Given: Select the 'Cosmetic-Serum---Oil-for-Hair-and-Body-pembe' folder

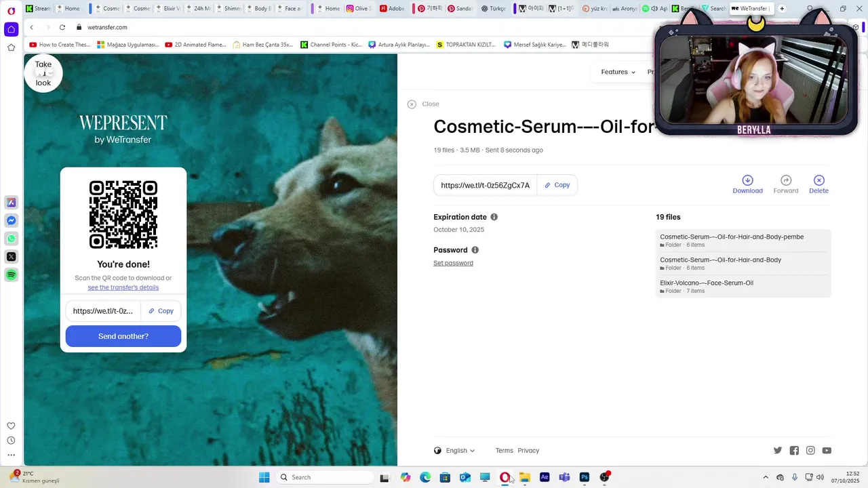Looking at the screenshot, I should [743, 241].
